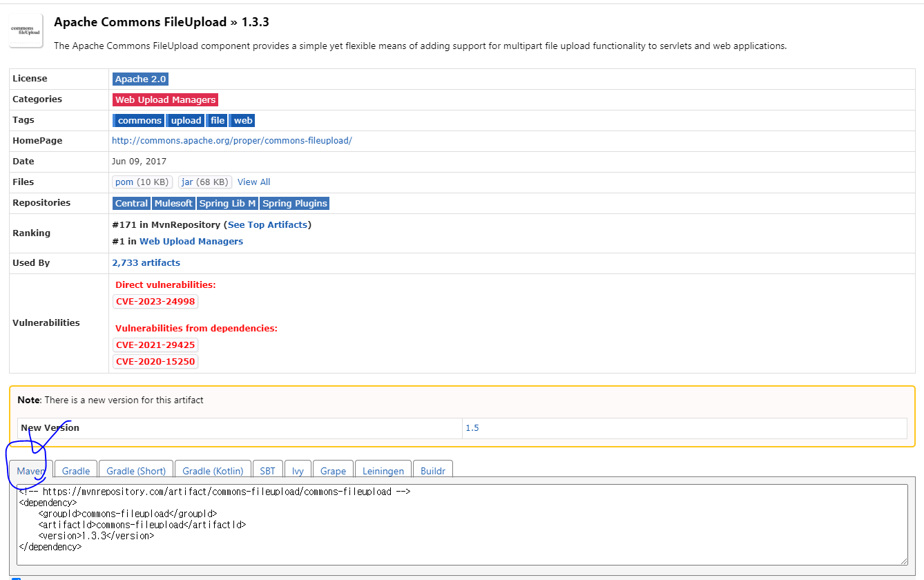Click the Ranking row label

(31, 233)
